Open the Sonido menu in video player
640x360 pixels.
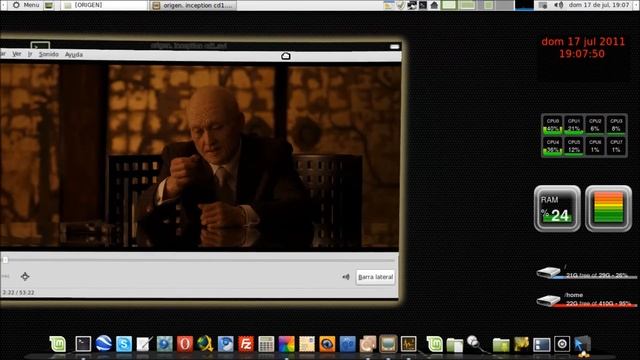tap(49, 54)
